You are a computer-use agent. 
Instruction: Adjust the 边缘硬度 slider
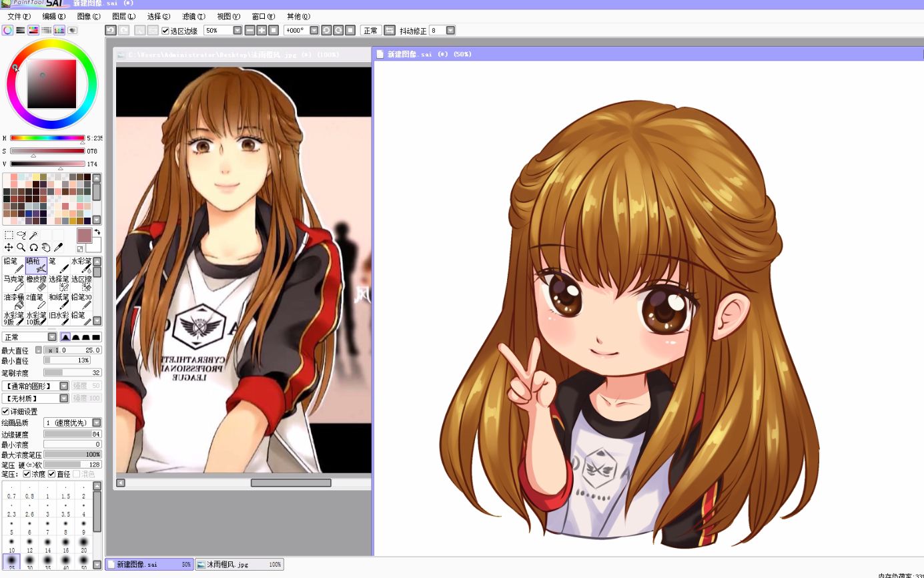(x=72, y=434)
